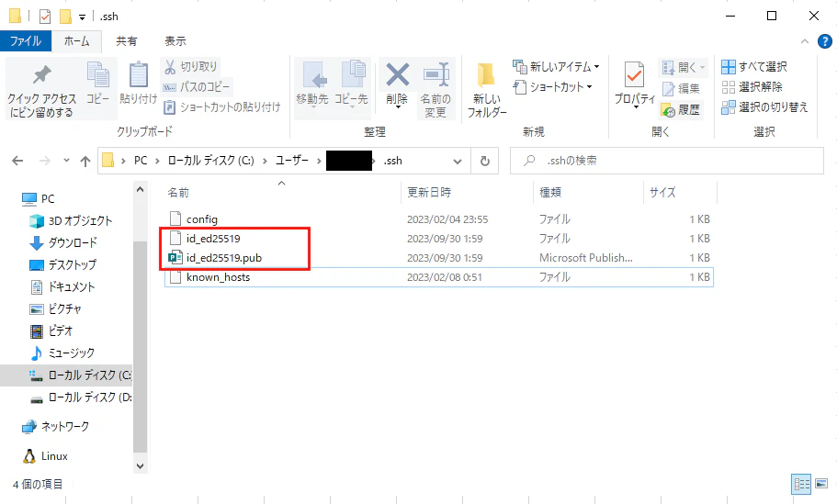The width and height of the screenshot is (837, 504).
Task: Click Select none command
Action: (752, 87)
